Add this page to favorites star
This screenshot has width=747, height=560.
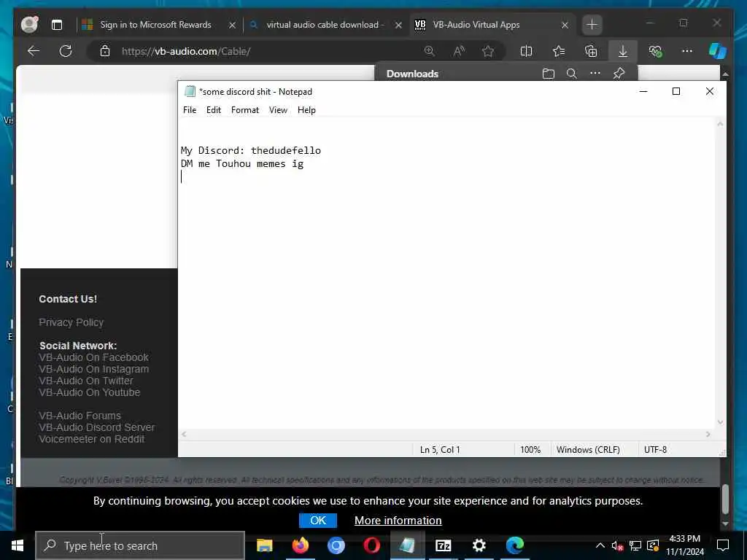coord(488,51)
